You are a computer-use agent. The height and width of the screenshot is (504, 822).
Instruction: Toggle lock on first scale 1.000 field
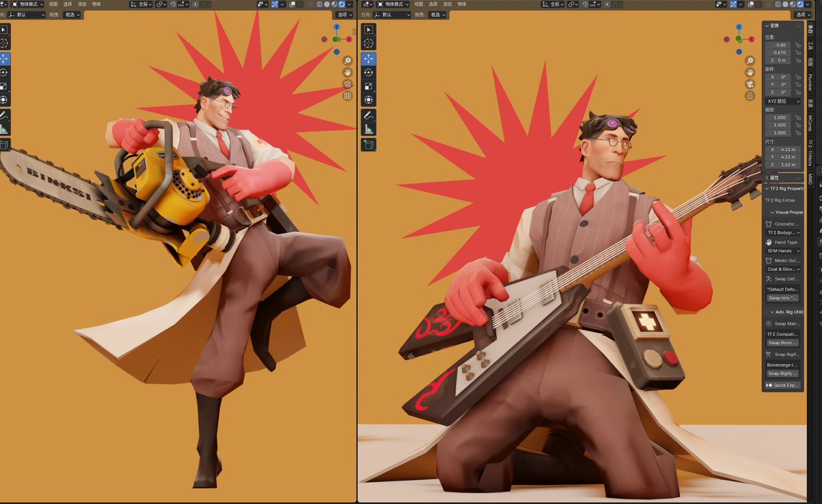(x=798, y=117)
